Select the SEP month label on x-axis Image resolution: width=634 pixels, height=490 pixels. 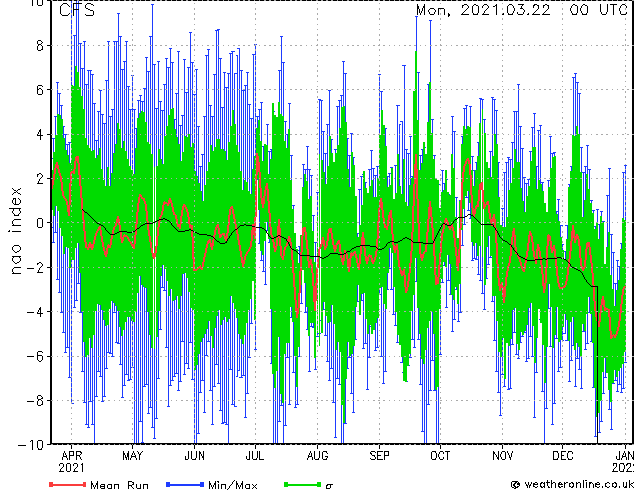pos(379,456)
